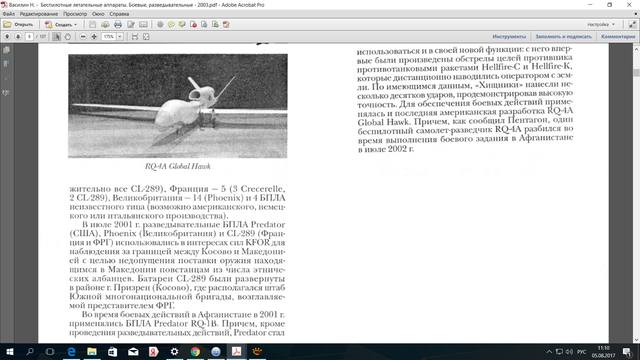Open the Файл menu

[9, 14]
